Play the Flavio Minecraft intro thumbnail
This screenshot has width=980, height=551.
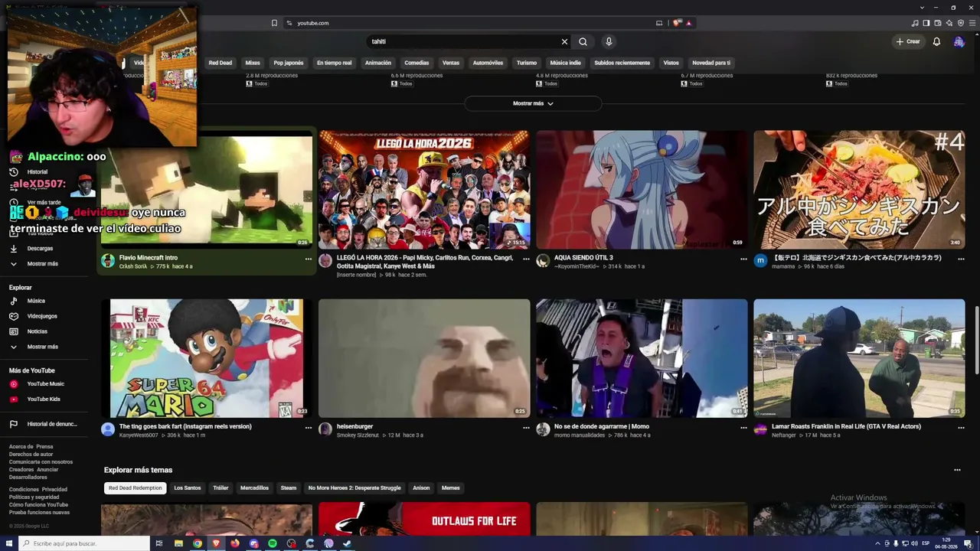pos(207,189)
